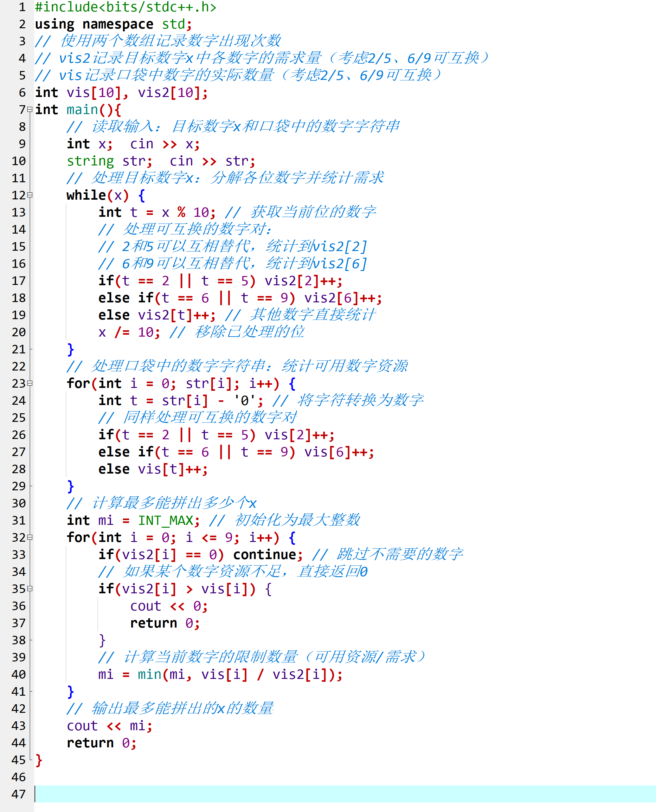Viewport: 656px width, 812px height.
Task: Click comment '计算最多能拼出多少个x'
Action: coord(174,503)
